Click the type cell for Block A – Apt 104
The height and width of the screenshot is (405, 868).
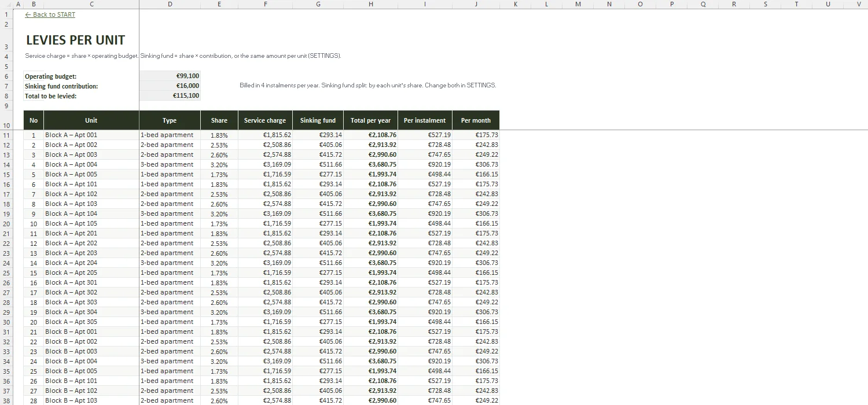point(170,213)
